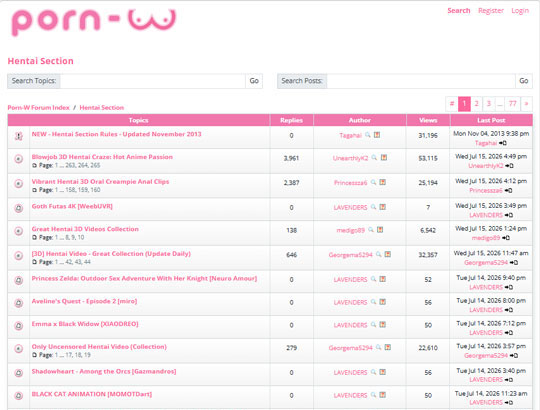Click the view-latest-post arrow beside medigo89
540x410 pixels.
pos(506,238)
